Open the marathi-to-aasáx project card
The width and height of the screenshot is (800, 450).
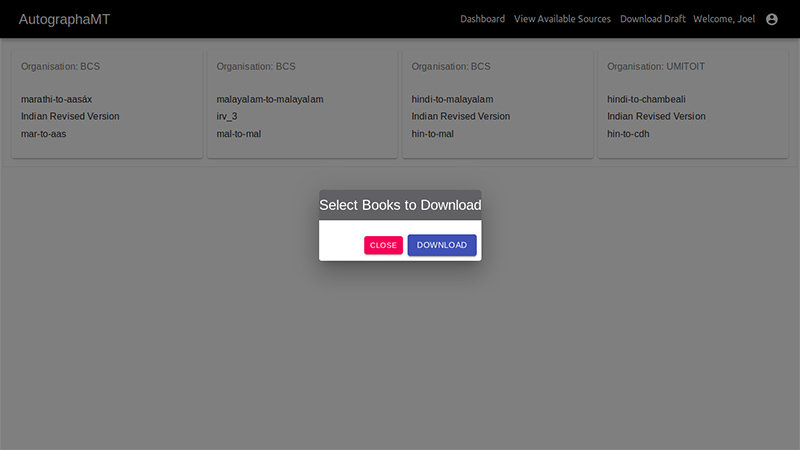(107, 104)
